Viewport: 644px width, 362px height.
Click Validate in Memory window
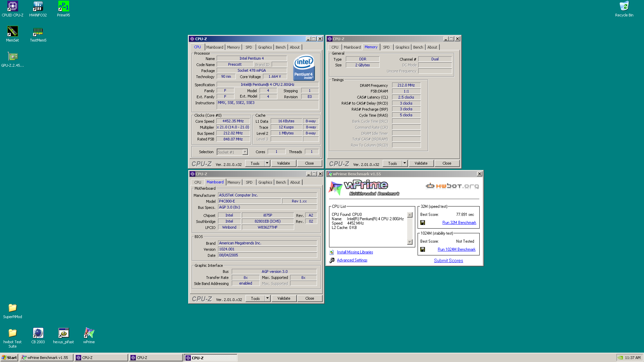click(x=421, y=163)
